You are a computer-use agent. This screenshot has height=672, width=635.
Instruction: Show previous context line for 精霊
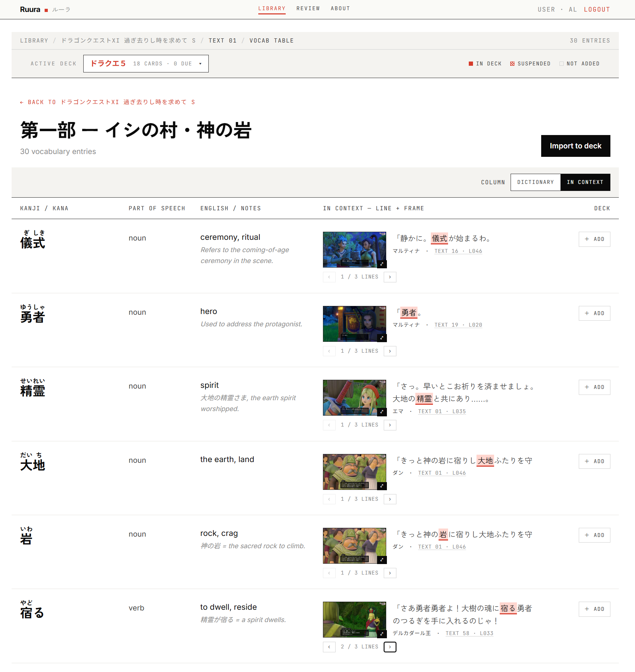click(329, 425)
